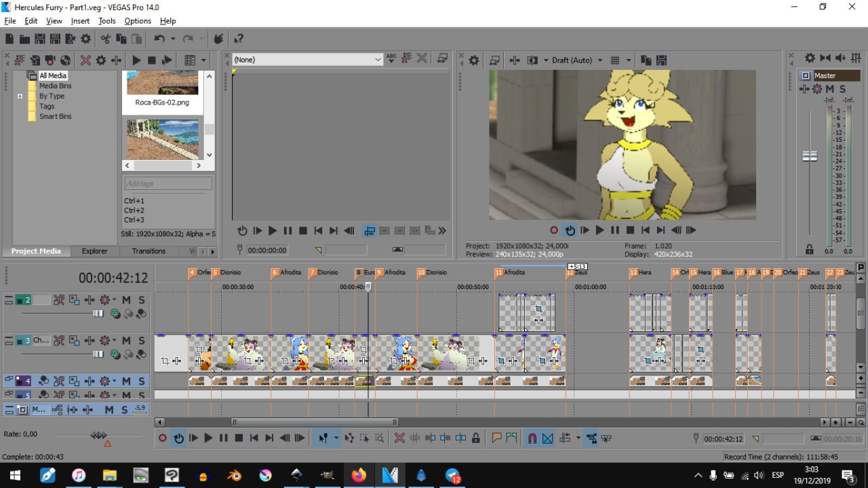868x488 pixels.
Task: Remove selected media with red X icon
Action: (85, 60)
